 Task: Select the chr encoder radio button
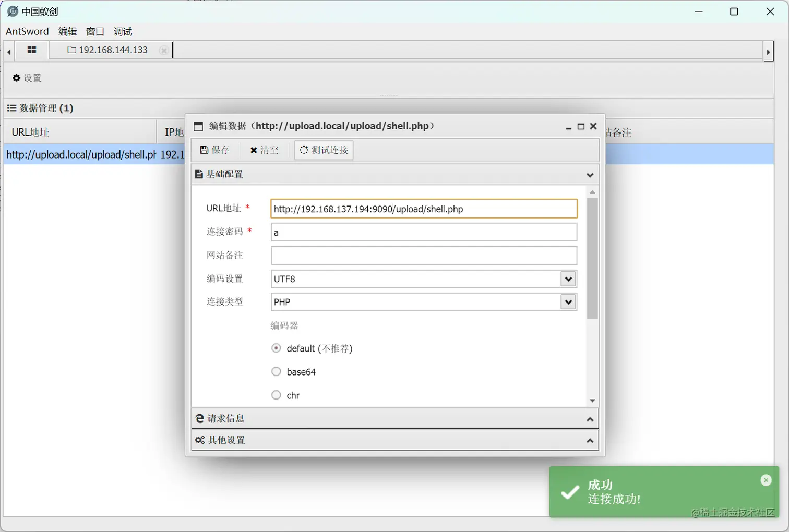click(x=276, y=395)
